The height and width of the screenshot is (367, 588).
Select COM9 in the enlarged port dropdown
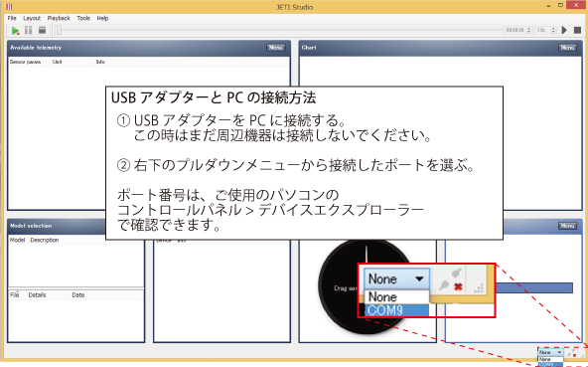point(396,310)
